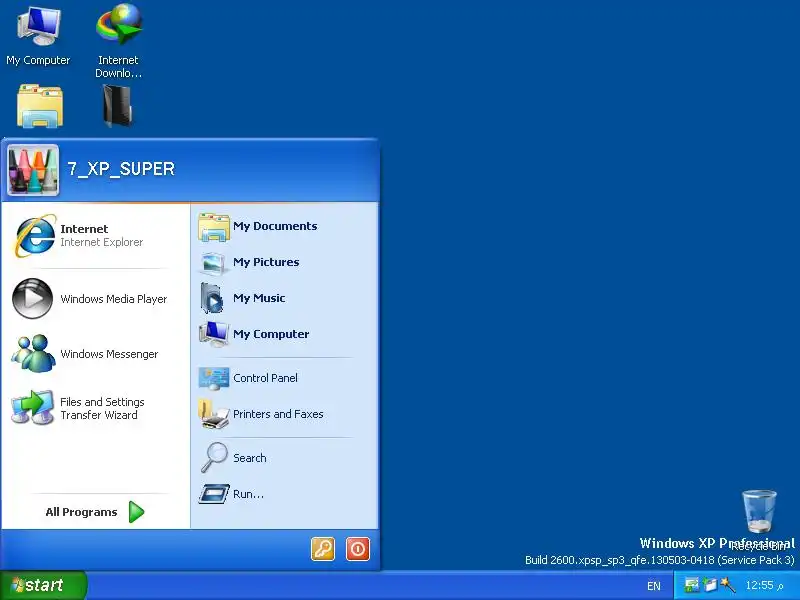The image size is (800, 600).
Task: Open My Computer icon on the desktop
Action: (38, 36)
